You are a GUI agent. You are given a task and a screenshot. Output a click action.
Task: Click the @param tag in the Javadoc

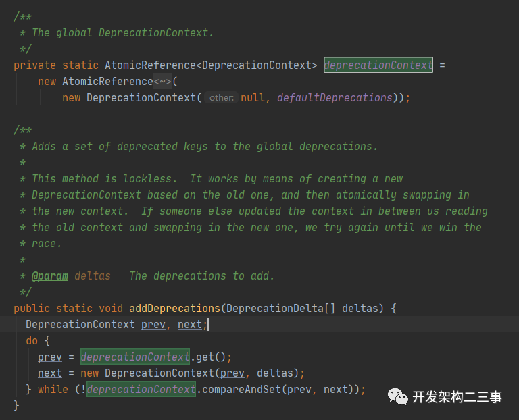click(x=49, y=276)
